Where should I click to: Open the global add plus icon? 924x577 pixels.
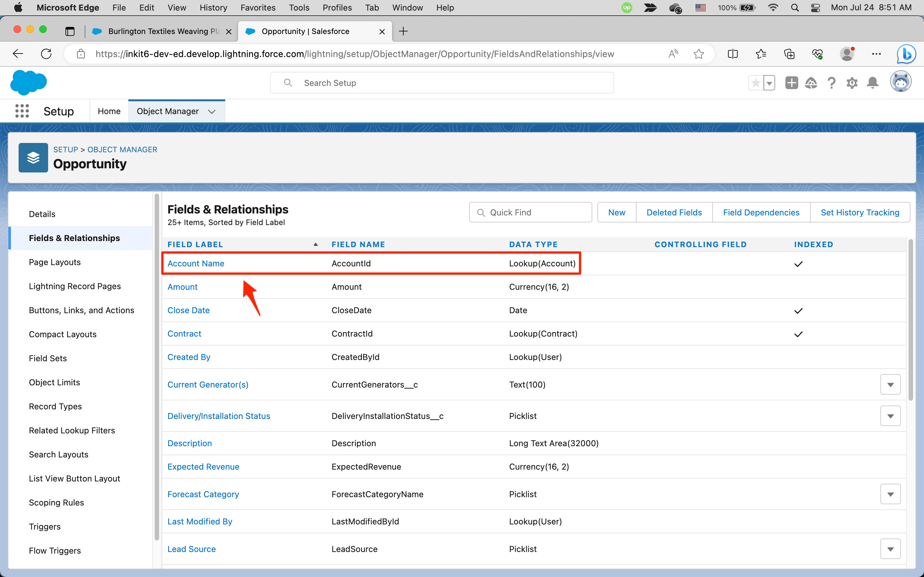coord(791,82)
